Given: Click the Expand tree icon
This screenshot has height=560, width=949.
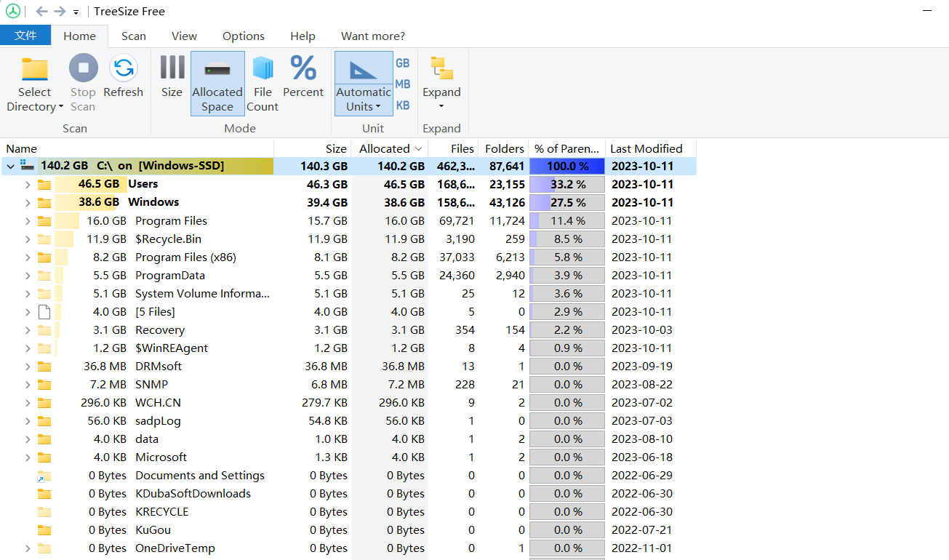Looking at the screenshot, I should click(x=441, y=68).
